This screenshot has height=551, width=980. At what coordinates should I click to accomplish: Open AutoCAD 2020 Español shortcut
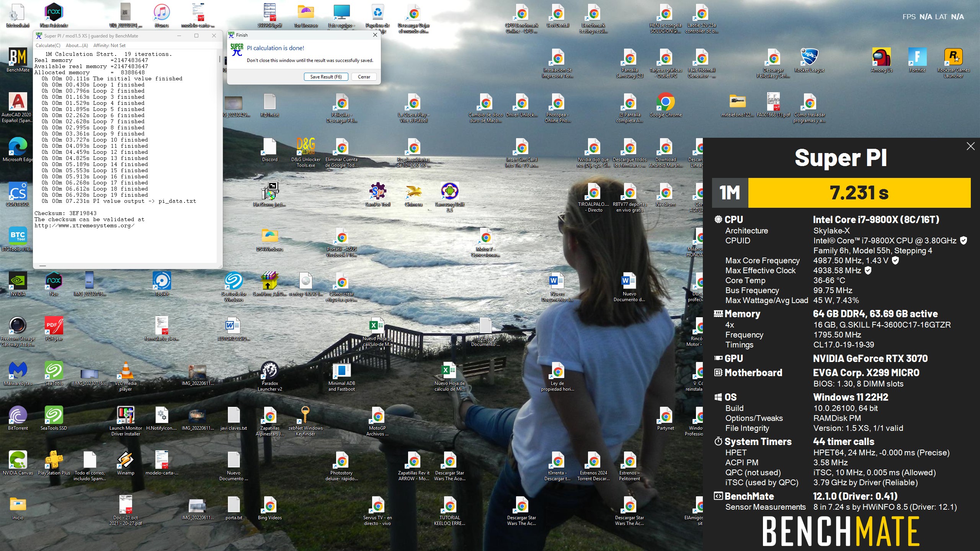(18, 108)
